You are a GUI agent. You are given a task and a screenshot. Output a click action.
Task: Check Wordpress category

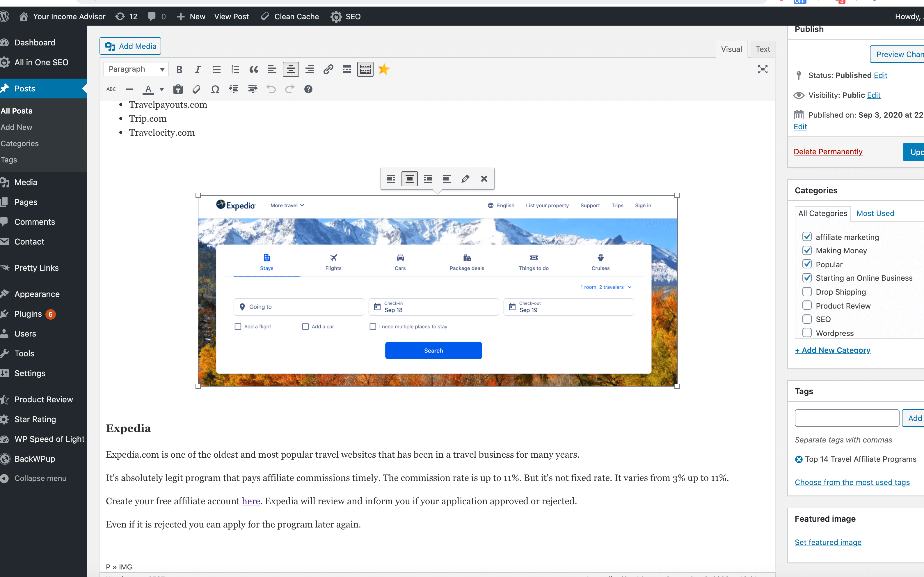pos(807,333)
